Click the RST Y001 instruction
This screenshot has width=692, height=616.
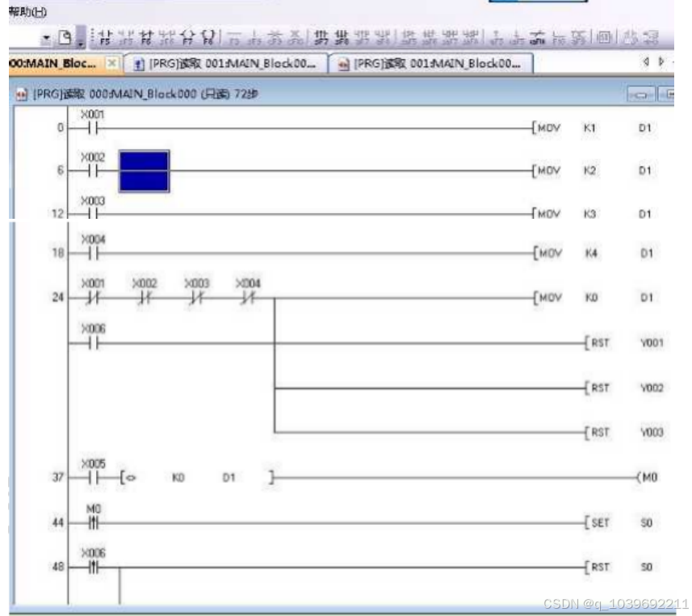[624, 343]
